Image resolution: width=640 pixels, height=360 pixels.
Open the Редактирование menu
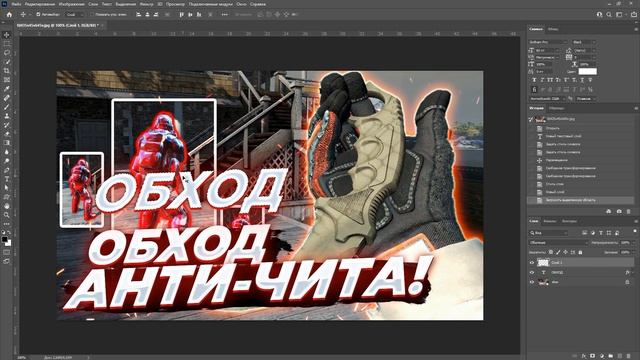point(40,4)
